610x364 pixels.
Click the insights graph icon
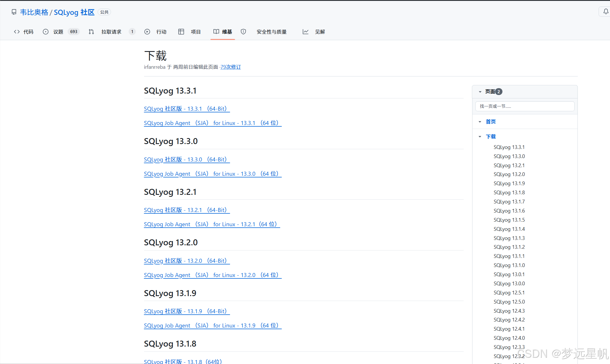pyautogui.click(x=305, y=32)
